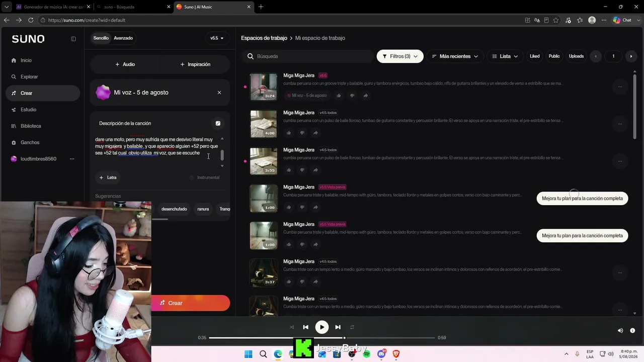
Task: Open the player info icon
Action: click(632, 330)
